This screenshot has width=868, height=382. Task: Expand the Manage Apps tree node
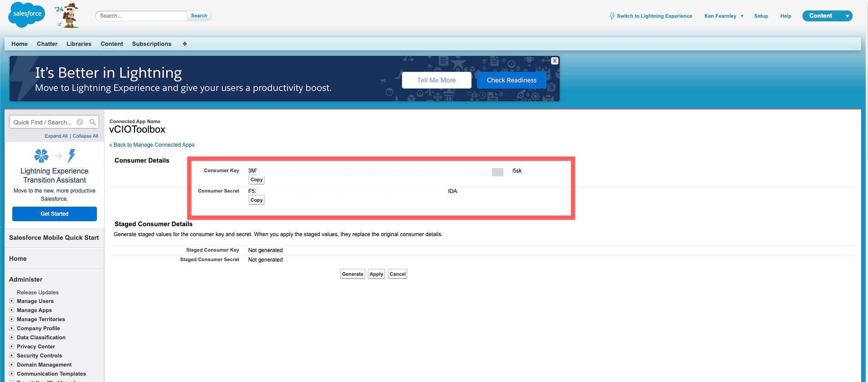pyautogui.click(x=11, y=310)
